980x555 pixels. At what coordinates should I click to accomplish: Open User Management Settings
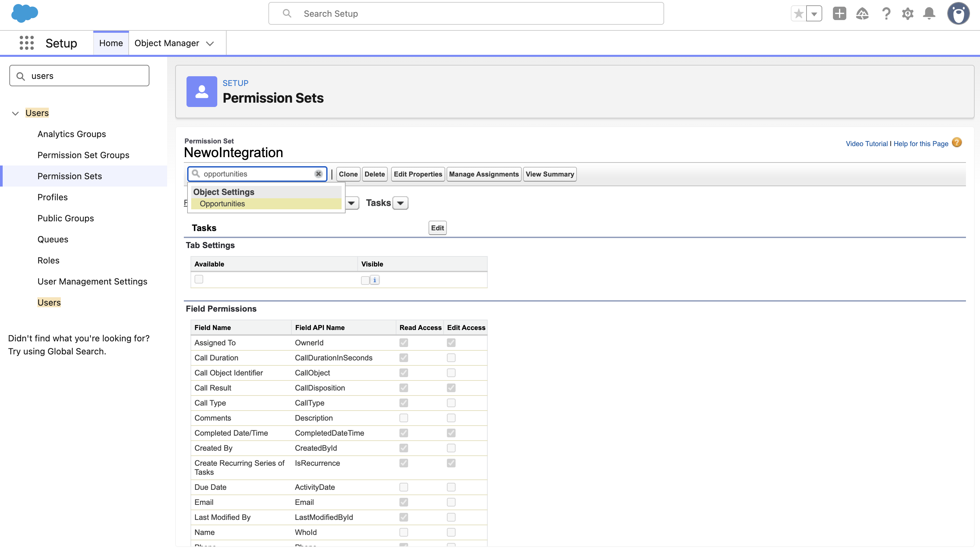[92, 281]
